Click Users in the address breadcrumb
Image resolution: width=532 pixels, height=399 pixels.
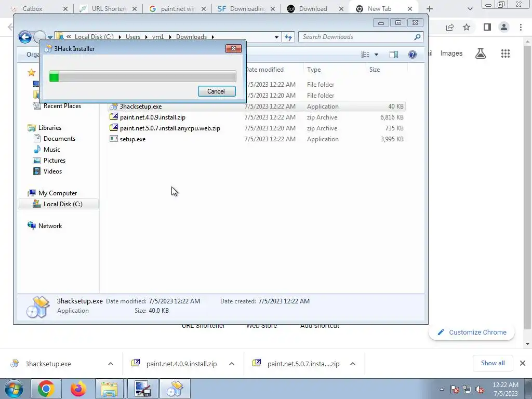(x=133, y=37)
